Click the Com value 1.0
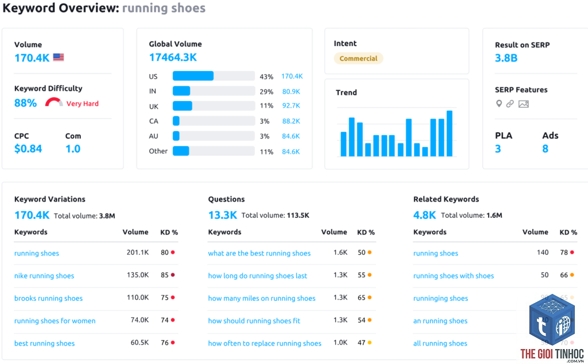Viewport: 588px width, 364px height. 73,149
